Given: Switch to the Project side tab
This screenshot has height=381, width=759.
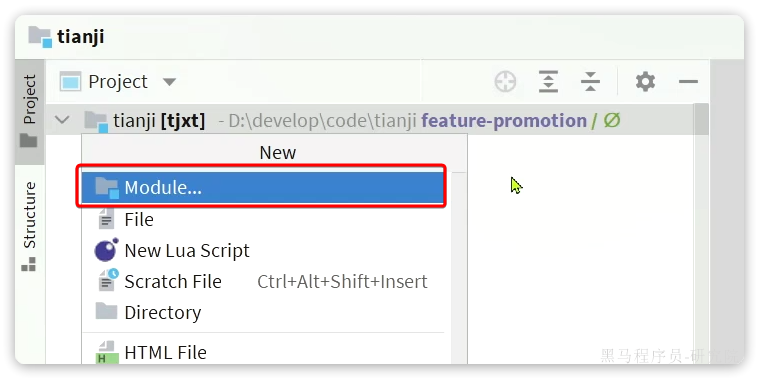Looking at the screenshot, I should coord(29,111).
